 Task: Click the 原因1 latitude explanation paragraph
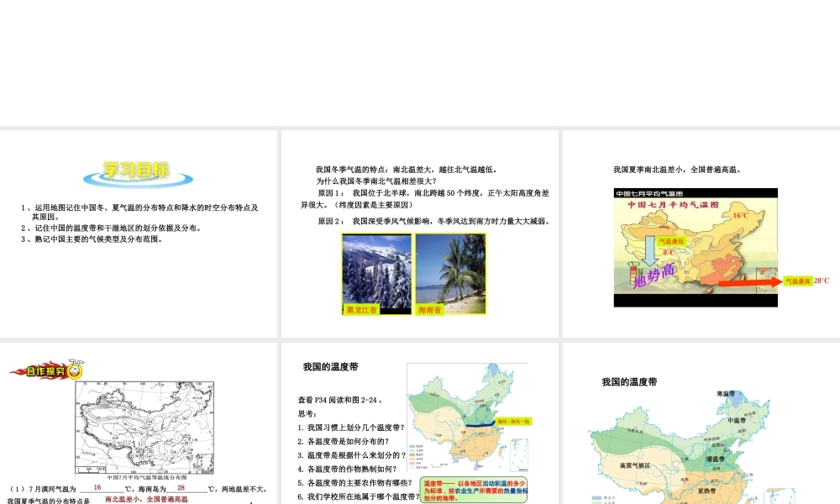click(x=425, y=199)
